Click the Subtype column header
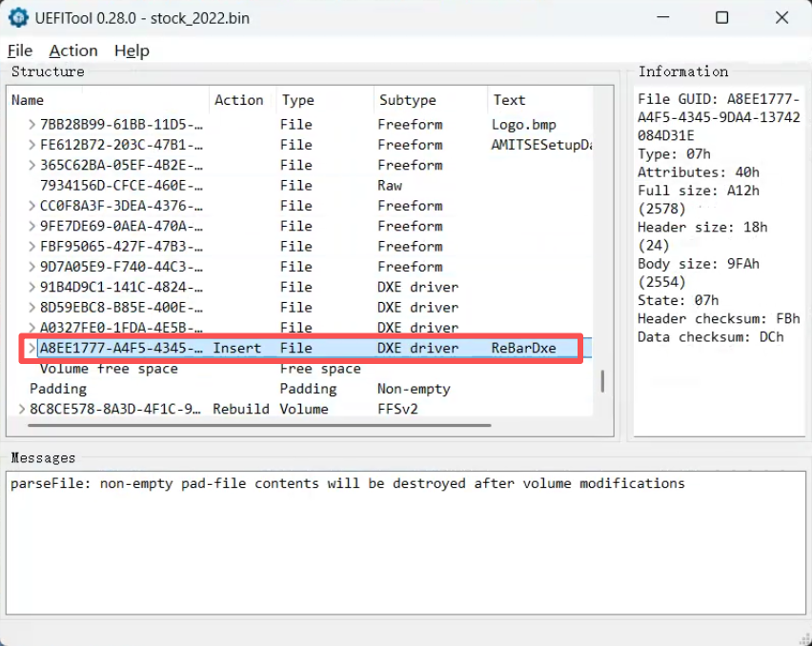Image resolution: width=812 pixels, height=646 pixels. click(431, 100)
